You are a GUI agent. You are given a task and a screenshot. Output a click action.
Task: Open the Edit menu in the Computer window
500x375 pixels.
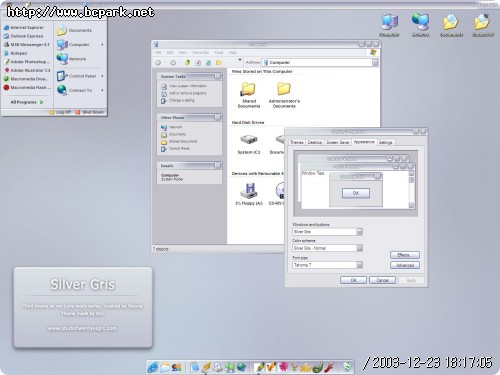170,53
